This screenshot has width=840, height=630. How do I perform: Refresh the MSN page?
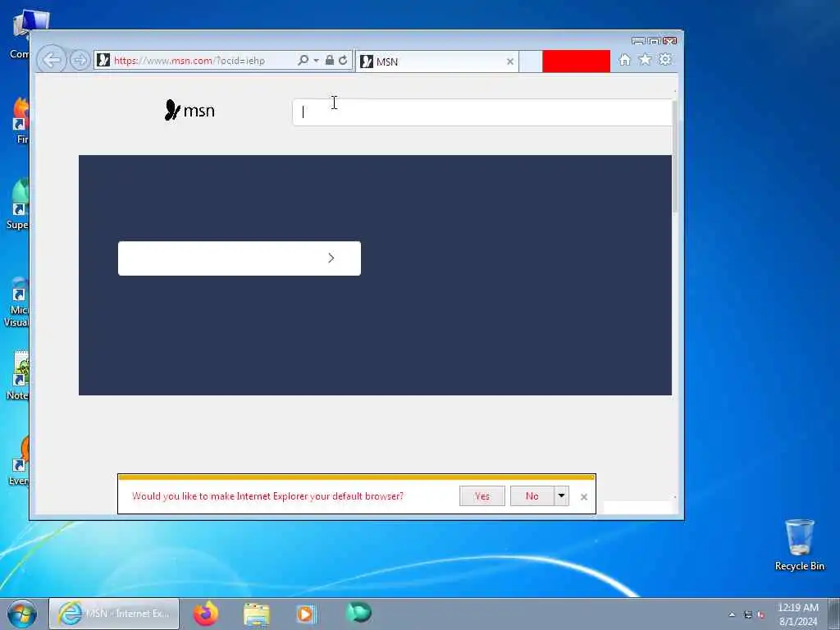(343, 60)
